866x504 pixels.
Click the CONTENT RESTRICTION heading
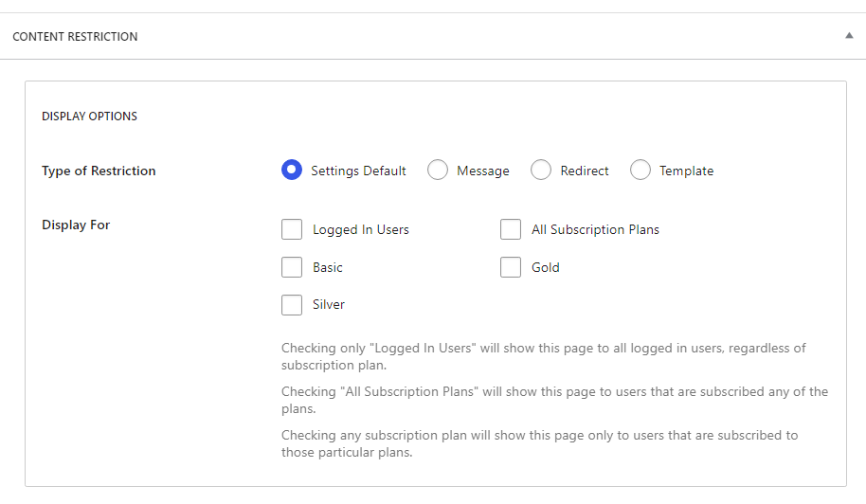tap(75, 36)
